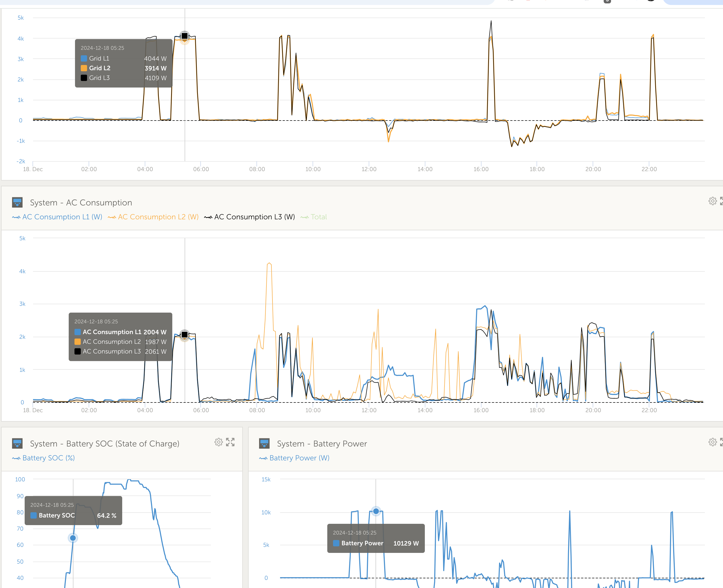Click the System - AC Consumption title
Screen dimensions: 723x588
click(81, 203)
